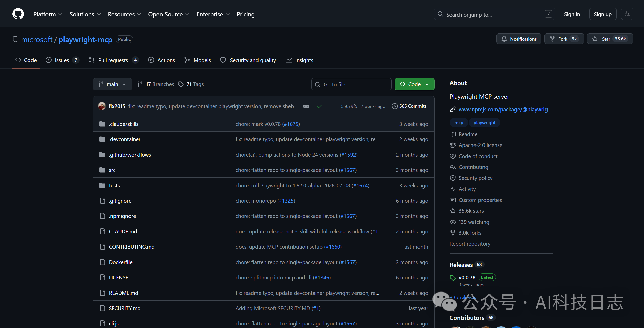Toggle Notifications for this repository

[519, 39]
